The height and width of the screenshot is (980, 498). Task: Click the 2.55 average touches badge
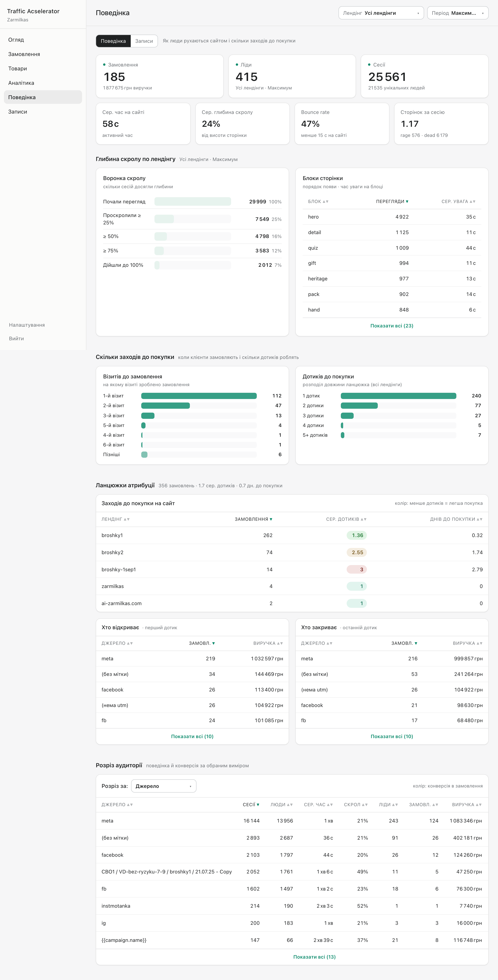tap(357, 552)
